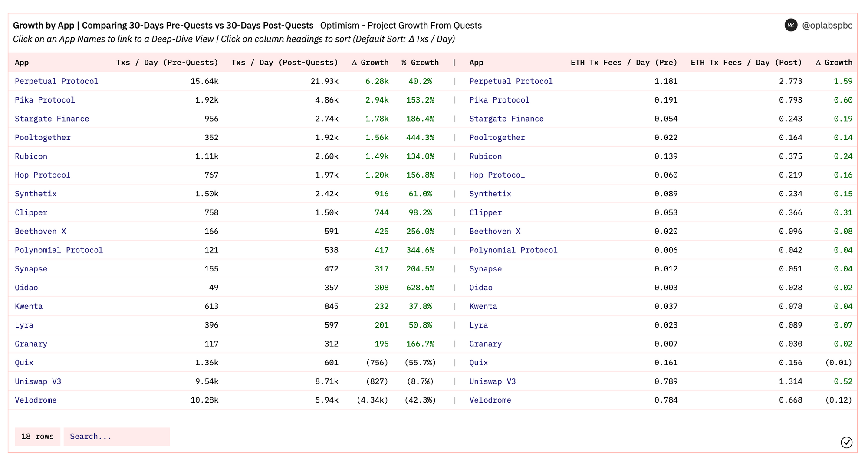This screenshot has height=460, width=868.
Task: Sort by the % Growth column header
Action: coord(420,63)
